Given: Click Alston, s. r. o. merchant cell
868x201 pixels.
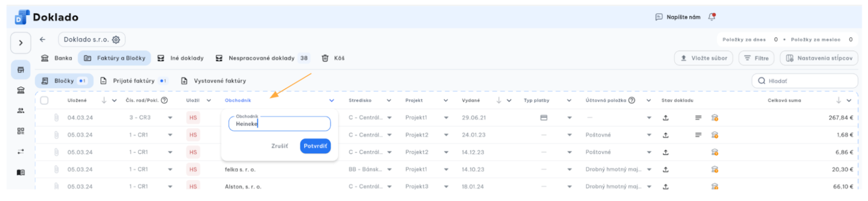Looking at the screenshot, I should tap(243, 186).
